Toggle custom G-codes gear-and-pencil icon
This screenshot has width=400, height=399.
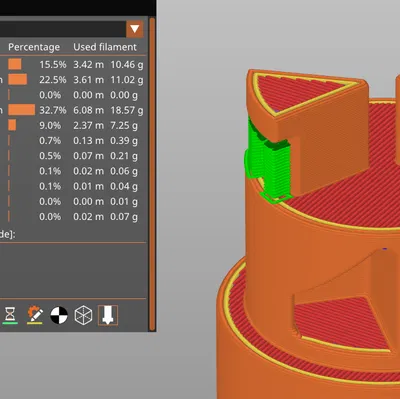[35, 315]
